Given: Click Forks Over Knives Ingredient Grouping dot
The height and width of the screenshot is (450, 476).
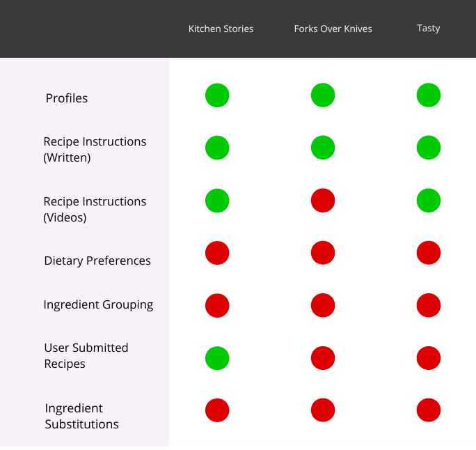Looking at the screenshot, I should pyautogui.click(x=323, y=305).
